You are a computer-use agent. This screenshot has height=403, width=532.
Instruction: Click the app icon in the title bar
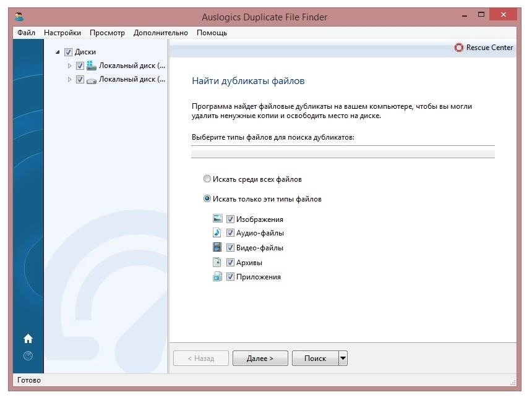pyautogui.click(x=19, y=17)
